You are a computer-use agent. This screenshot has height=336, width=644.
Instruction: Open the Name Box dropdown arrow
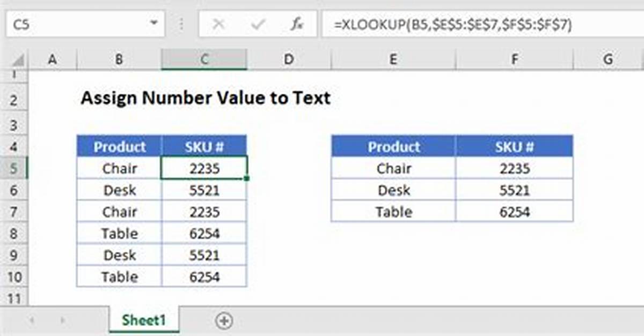point(154,24)
